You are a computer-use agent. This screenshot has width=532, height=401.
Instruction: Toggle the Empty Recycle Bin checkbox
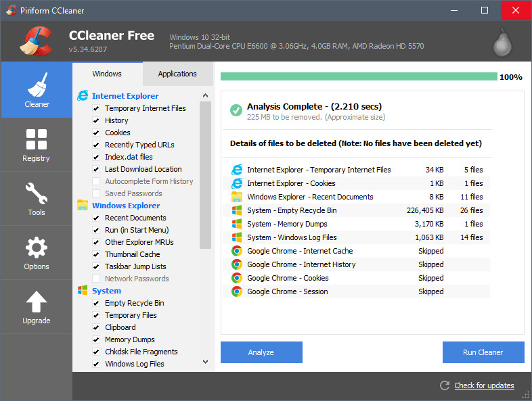[x=96, y=303]
